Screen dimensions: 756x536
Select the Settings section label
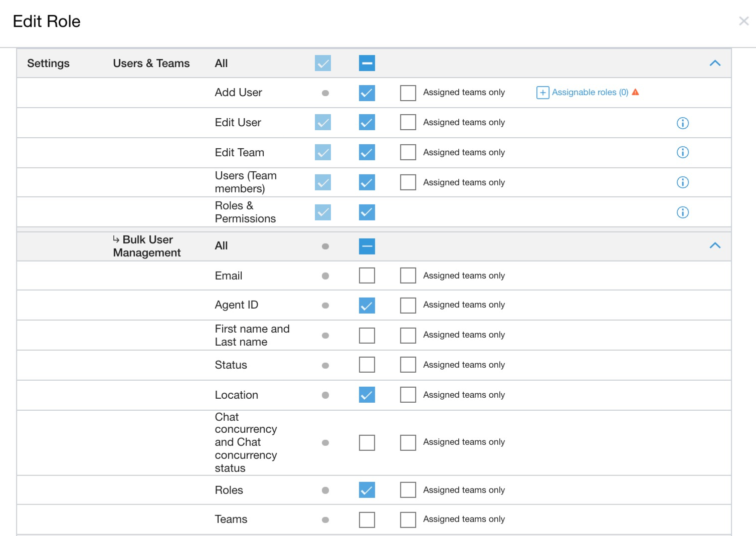click(x=48, y=63)
